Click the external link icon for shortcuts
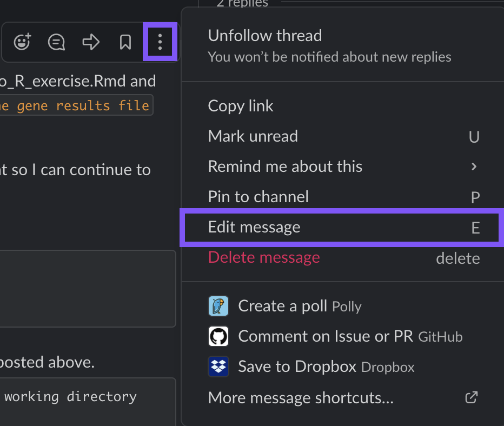Viewport: 504px width, 426px height. click(471, 398)
